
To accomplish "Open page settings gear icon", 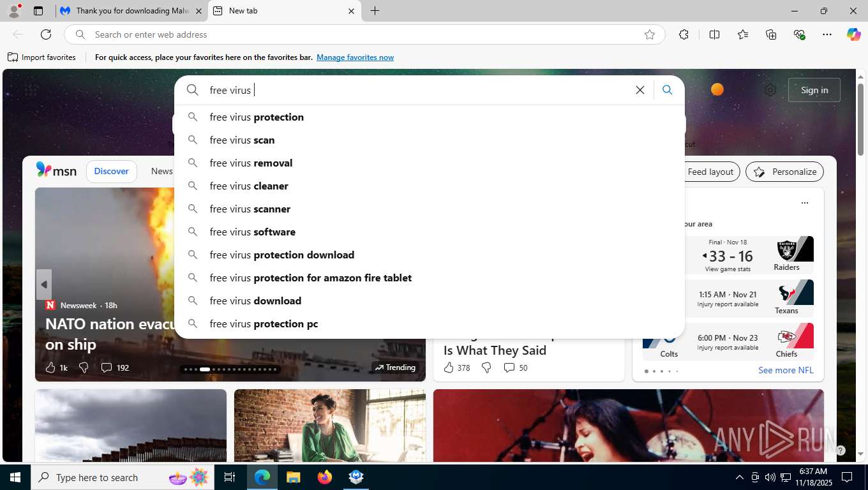I will click(770, 90).
